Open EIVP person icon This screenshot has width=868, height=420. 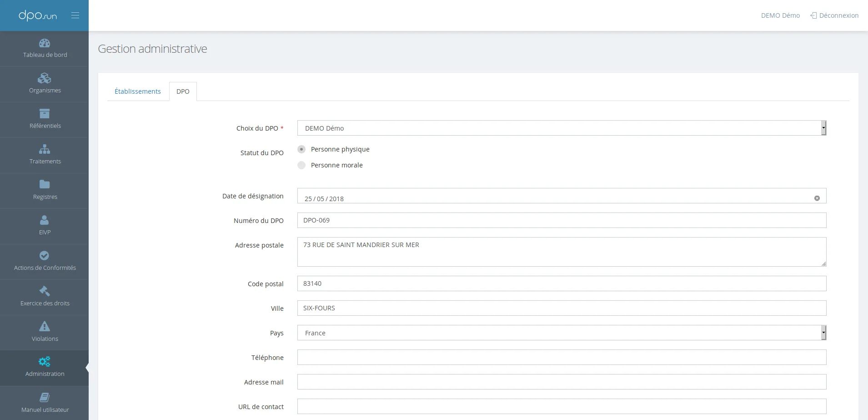[45, 220]
